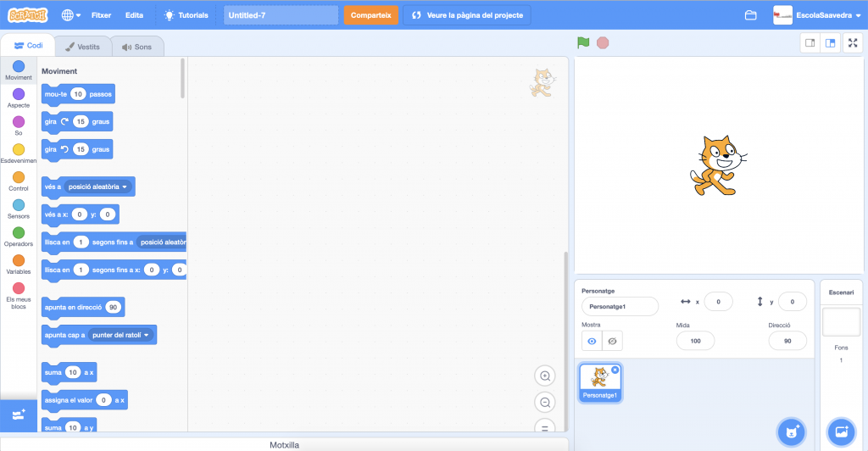Click the choose sprite cat button
The height and width of the screenshot is (451, 868).
click(791, 432)
